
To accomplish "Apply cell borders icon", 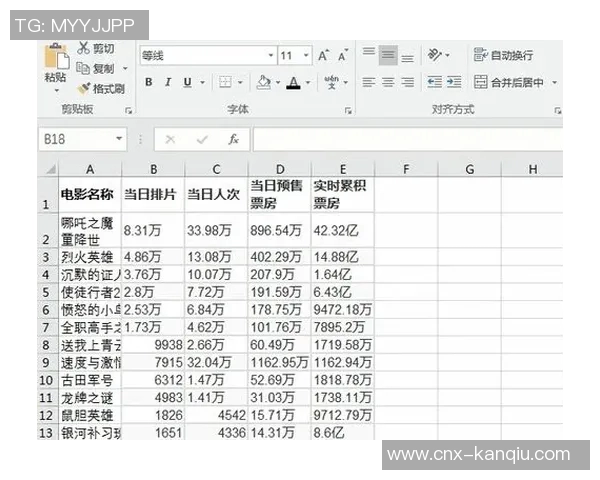I will (x=225, y=82).
